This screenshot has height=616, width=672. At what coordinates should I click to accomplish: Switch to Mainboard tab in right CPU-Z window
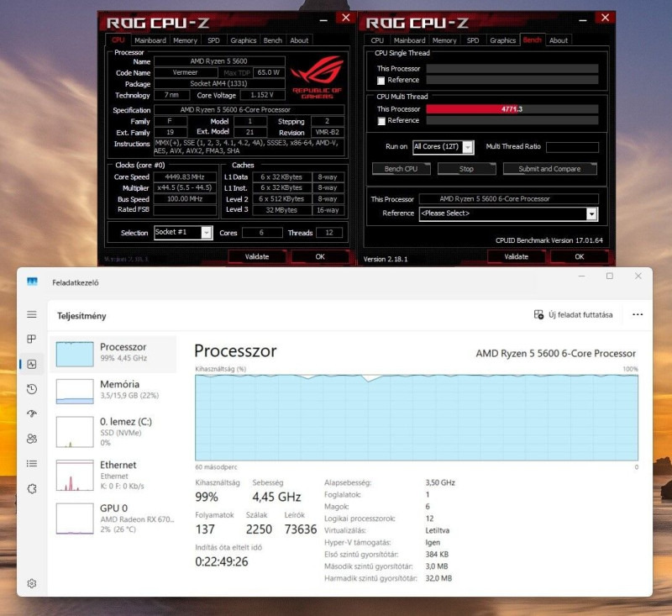(x=409, y=40)
